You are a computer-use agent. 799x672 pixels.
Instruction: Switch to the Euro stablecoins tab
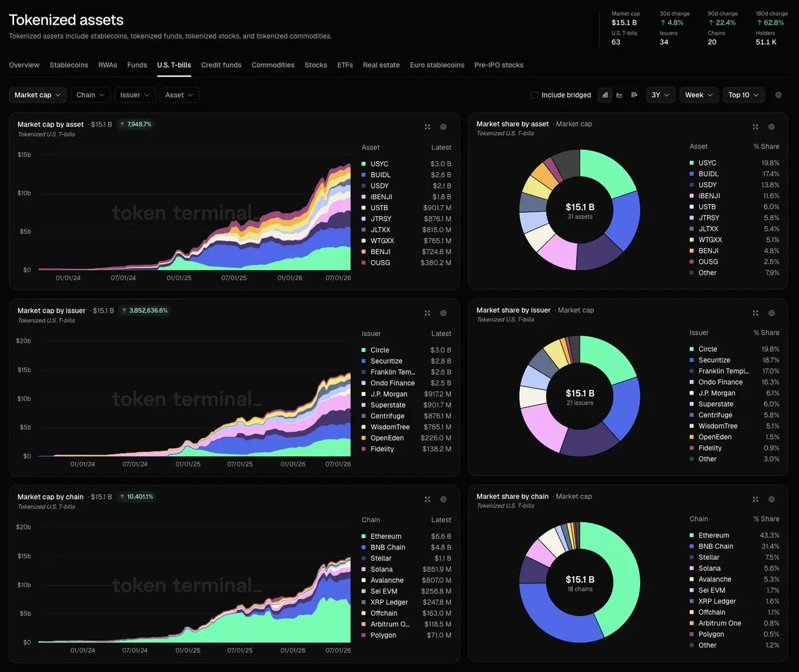(x=437, y=65)
